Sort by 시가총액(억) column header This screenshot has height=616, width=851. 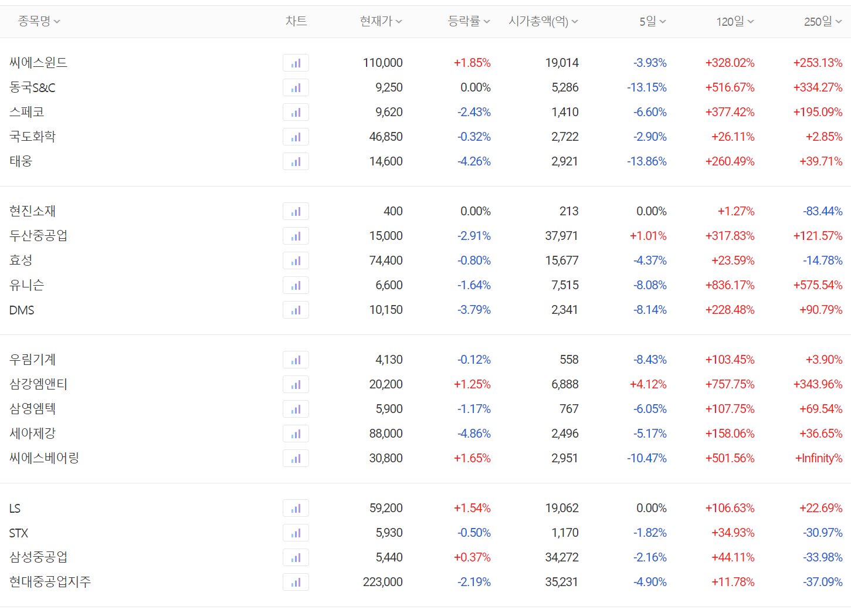point(543,21)
